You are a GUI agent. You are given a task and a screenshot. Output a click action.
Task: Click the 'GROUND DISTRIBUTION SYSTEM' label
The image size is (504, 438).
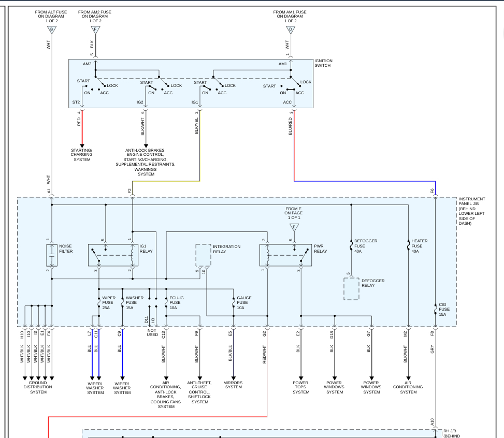click(x=38, y=388)
